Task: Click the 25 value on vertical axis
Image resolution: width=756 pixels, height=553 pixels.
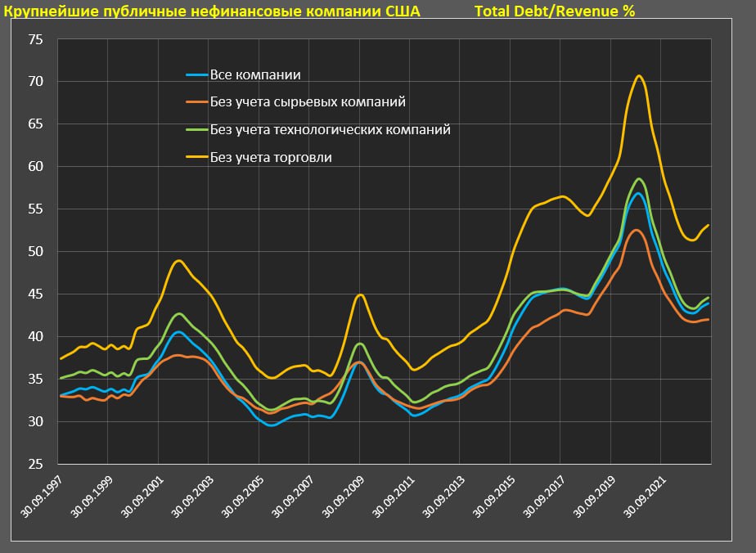Action: 35,464
